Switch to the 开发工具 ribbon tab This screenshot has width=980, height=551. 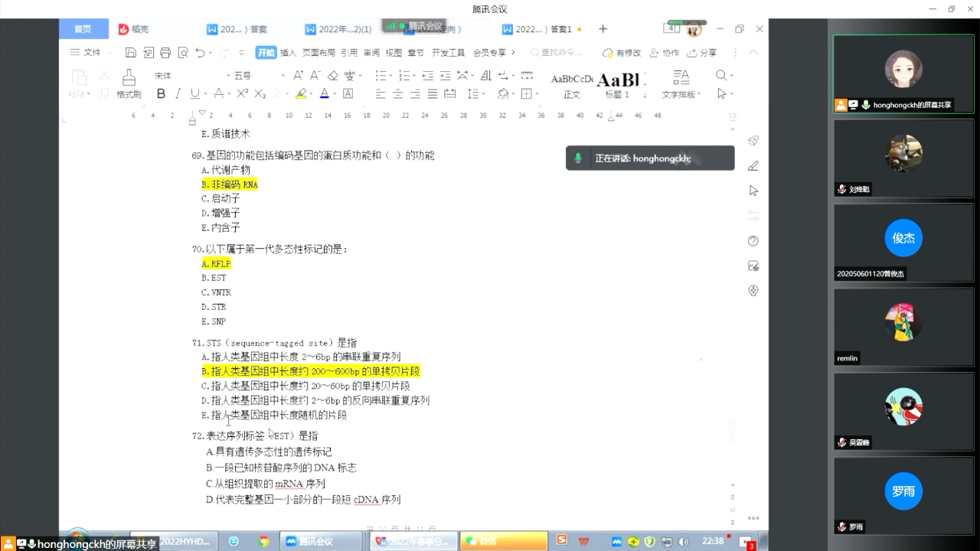click(448, 53)
